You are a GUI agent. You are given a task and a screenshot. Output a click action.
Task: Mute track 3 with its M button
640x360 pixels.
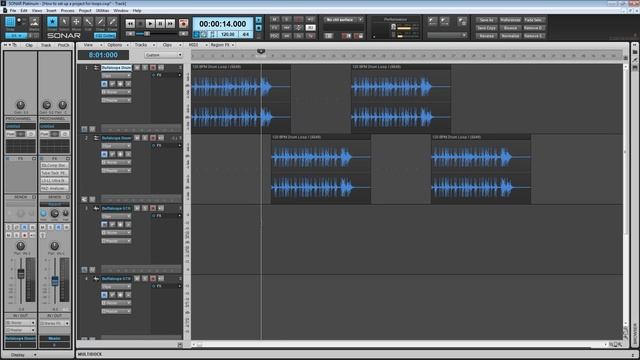coord(137,208)
